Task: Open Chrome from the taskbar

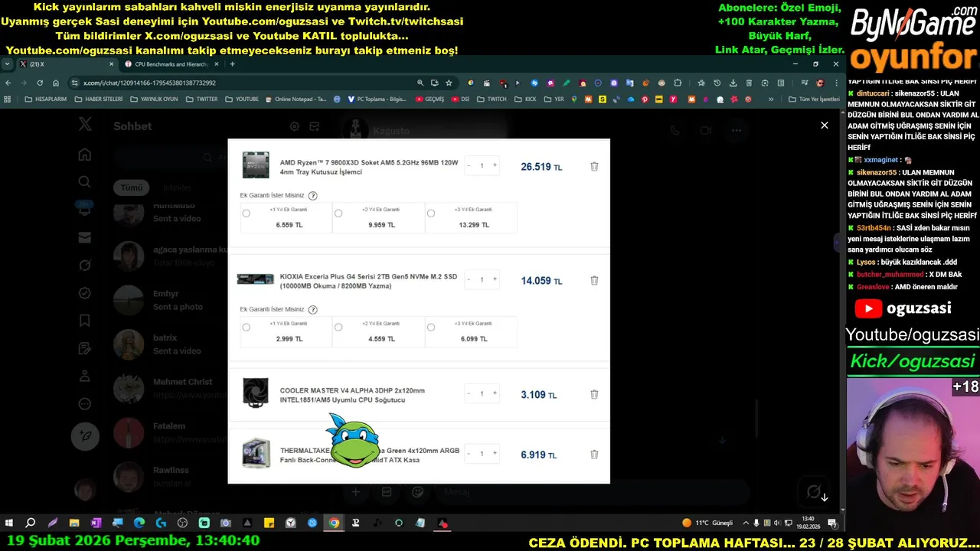Action: [334, 523]
